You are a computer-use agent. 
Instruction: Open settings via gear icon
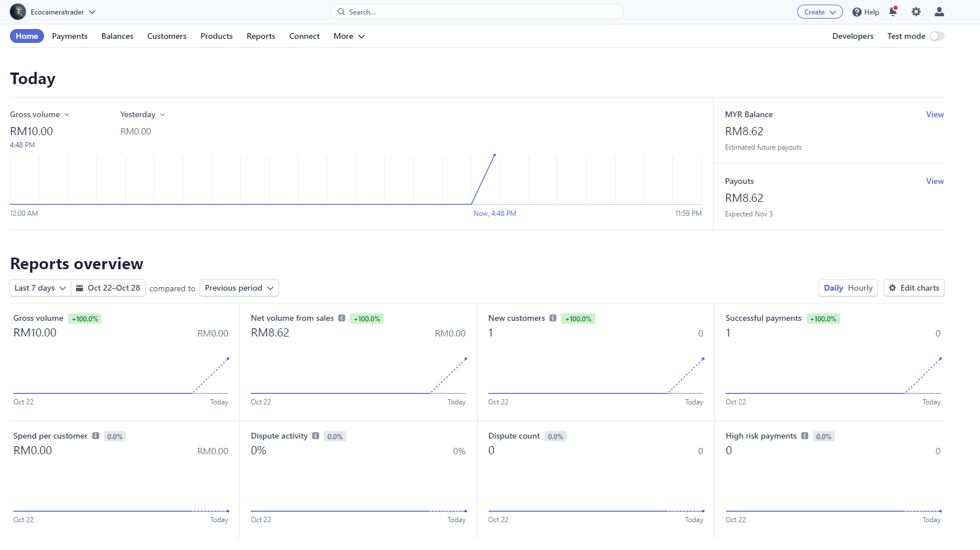click(x=916, y=12)
